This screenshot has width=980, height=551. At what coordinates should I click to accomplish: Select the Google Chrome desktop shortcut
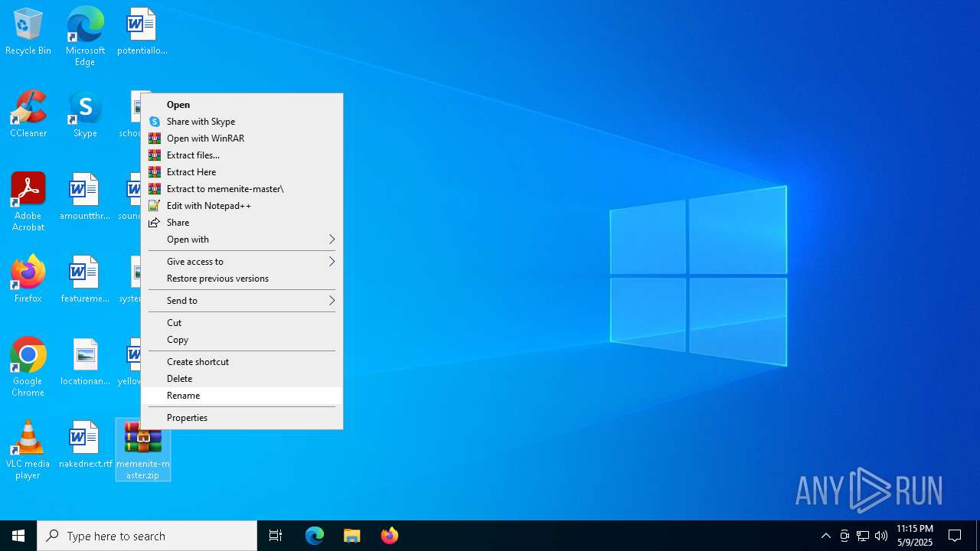(x=28, y=367)
